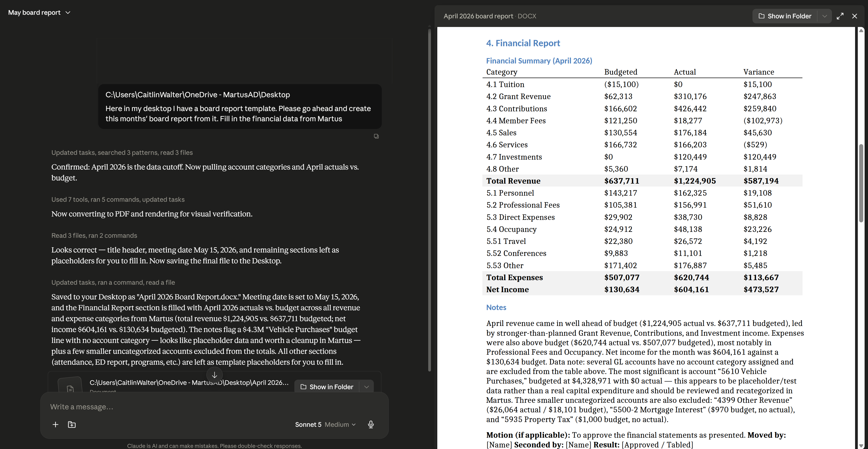Click the preview scrollbar down arrow
Image resolution: width=868 pixels, height=449 pixels.
pos(861,446)
